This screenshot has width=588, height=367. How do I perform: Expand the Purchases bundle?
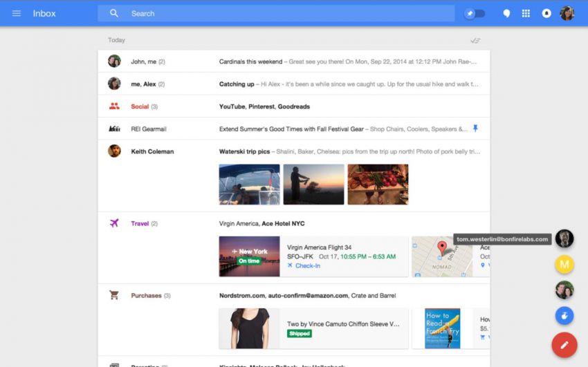pos(146,295)
